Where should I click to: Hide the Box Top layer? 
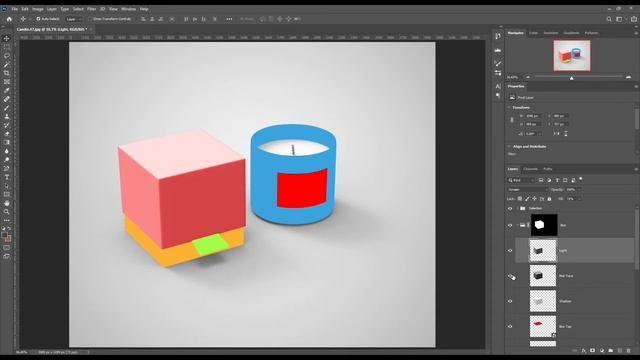(x=510, y=327)
